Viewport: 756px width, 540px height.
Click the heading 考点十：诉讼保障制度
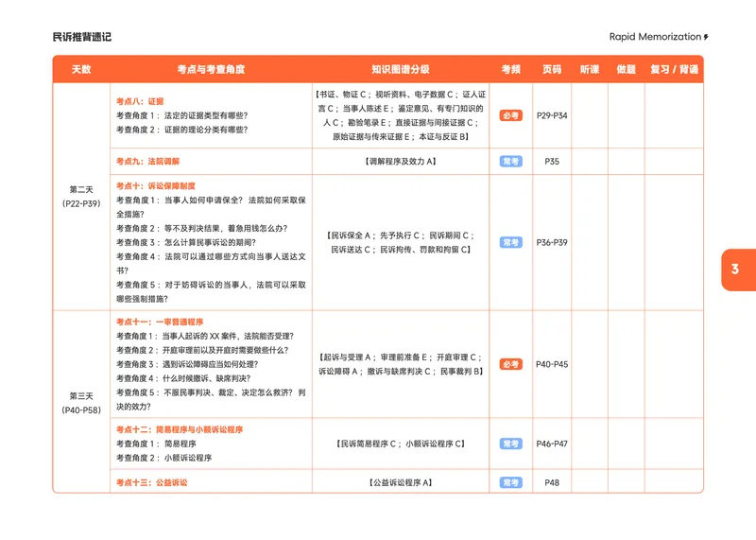pos(156,185)
